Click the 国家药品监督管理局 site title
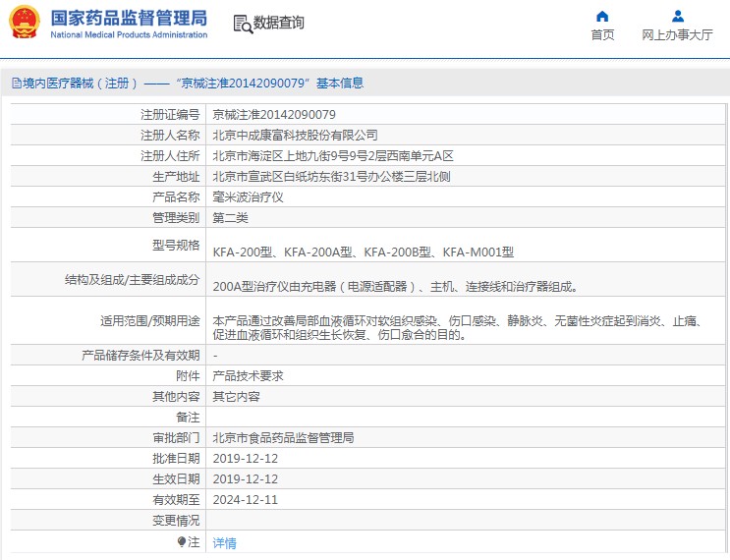 coord(129,18)
